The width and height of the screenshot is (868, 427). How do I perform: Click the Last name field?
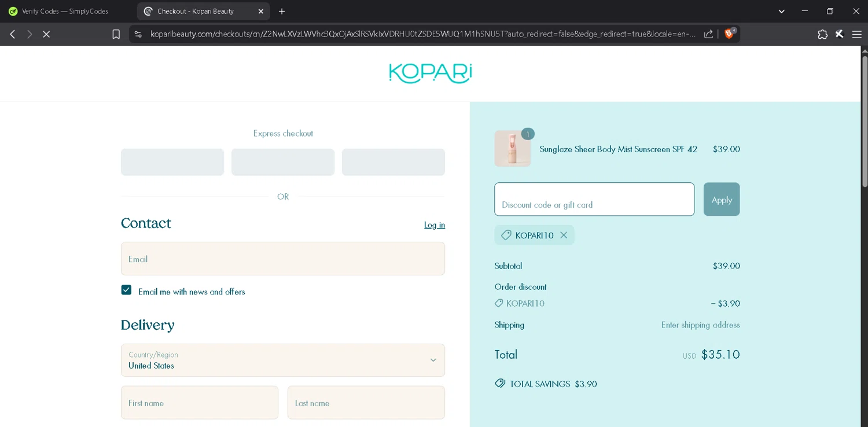366,403
